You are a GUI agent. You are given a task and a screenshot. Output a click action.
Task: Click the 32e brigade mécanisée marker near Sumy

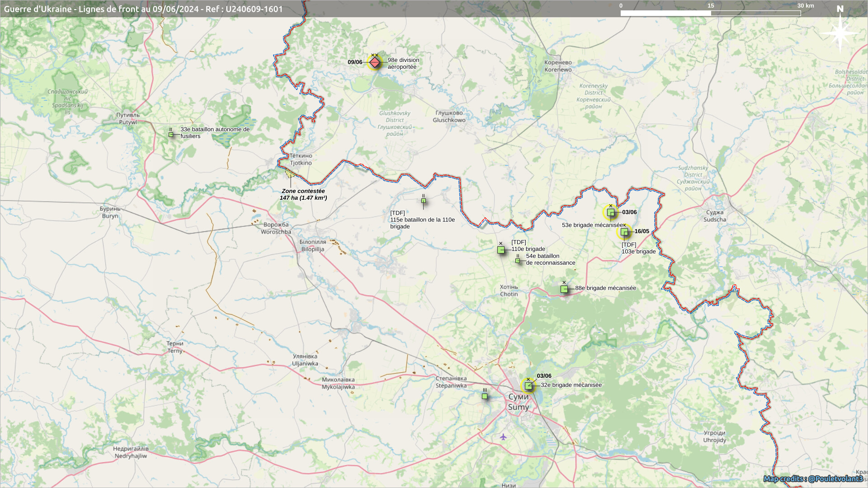[x=528, y=385]
